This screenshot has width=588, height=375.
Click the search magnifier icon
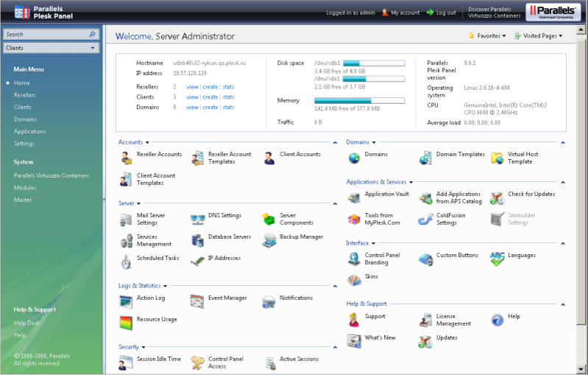tap(92, 34)
